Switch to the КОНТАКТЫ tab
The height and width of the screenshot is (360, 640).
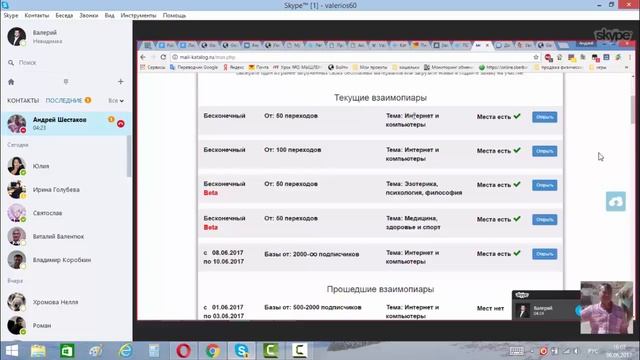23,100
